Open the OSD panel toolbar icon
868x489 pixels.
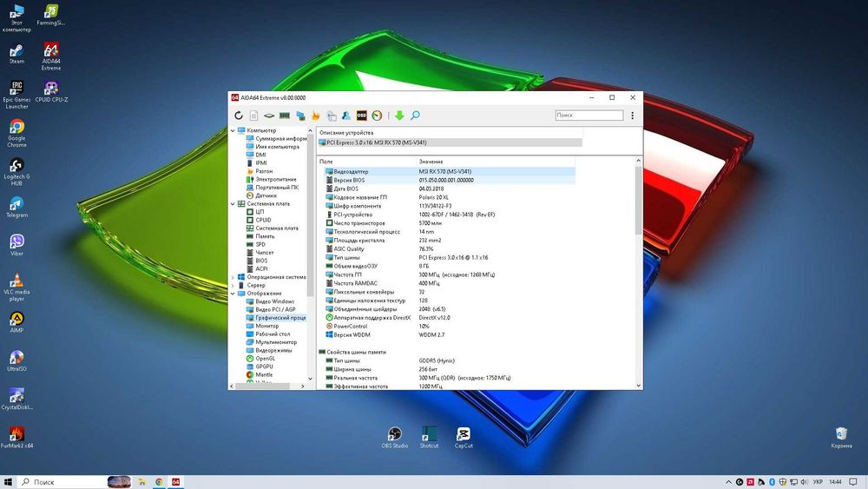click(361, 116)
